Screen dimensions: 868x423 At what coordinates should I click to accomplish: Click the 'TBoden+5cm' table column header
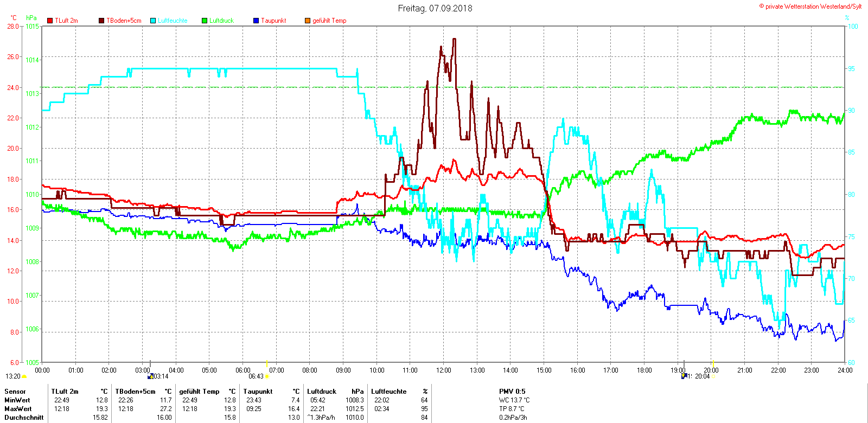(x=135, y=392)
